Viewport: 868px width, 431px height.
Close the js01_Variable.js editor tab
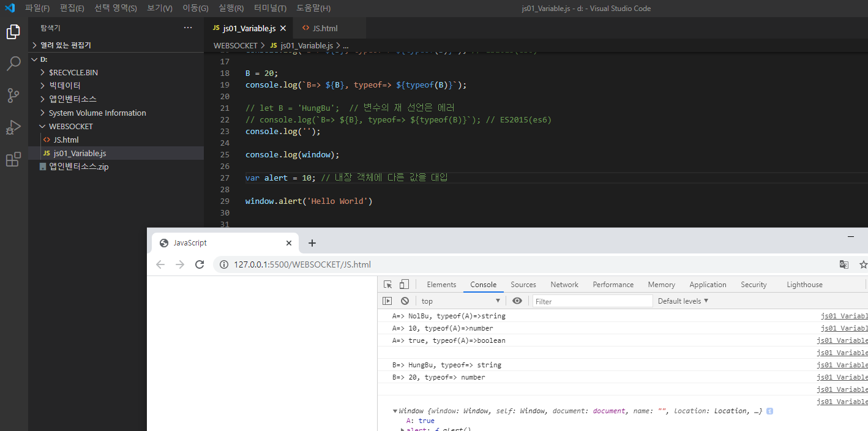(x=283, y=28)
